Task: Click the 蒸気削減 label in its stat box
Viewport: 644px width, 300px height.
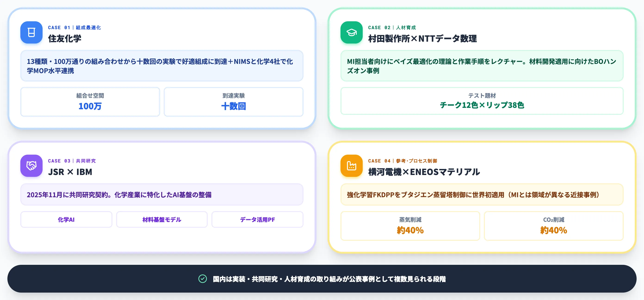Action: [x=410, y=220]
